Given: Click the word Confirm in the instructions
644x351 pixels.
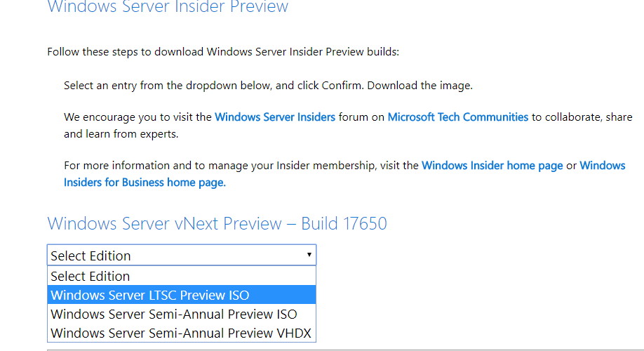Looking at the screenshot, I should pyautogui.click(x=342, y=86).
